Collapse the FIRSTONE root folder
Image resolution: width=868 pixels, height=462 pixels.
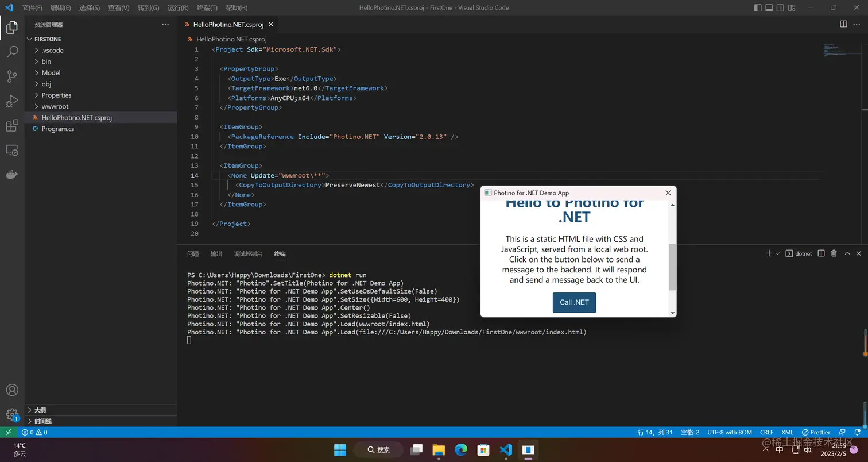[x=100, y=39]
